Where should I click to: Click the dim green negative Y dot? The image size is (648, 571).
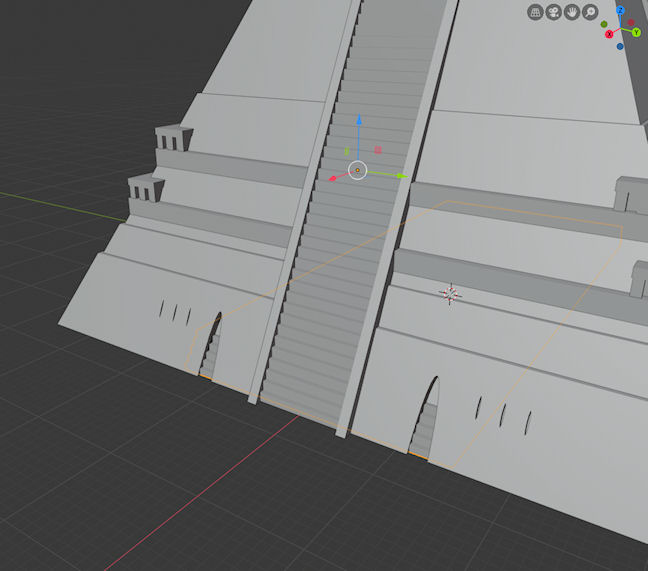(x=605, y=23)
